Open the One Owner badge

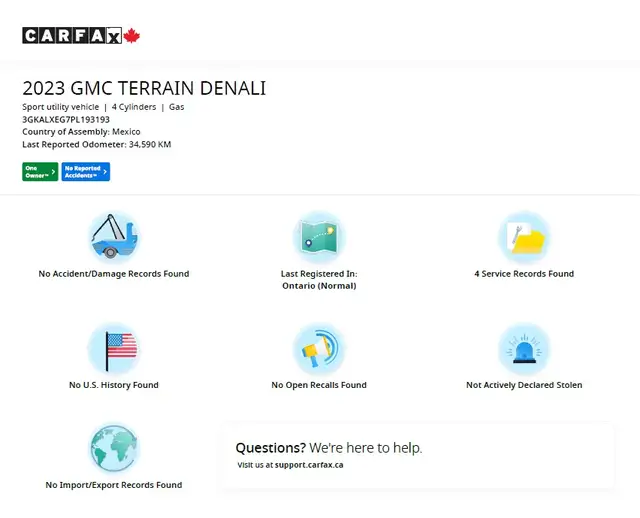pyautogui.click(x=40, y=172)
